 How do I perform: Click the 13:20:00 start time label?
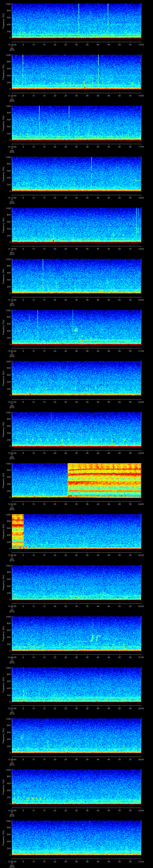12,351
